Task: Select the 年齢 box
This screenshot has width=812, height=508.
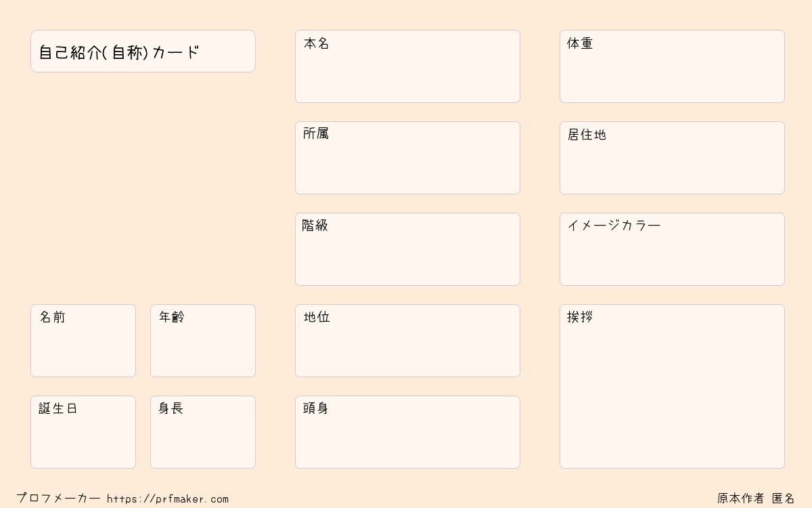Action: 203,341
